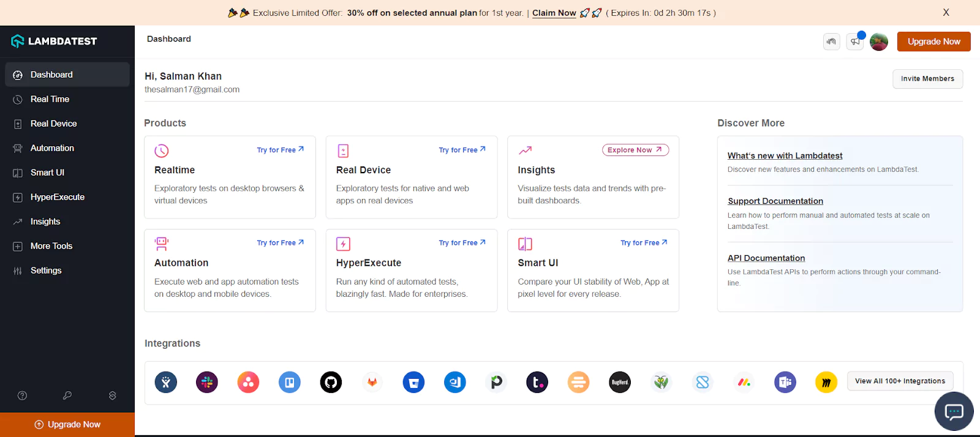
Task: Open the Slack integration icon
Action: 207,383
